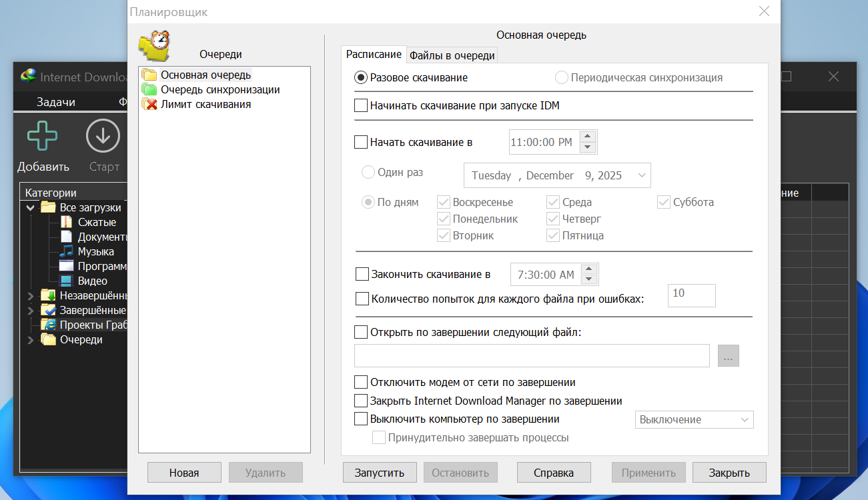Select Периодическая синхронизация radio button

tap(562, 77)
